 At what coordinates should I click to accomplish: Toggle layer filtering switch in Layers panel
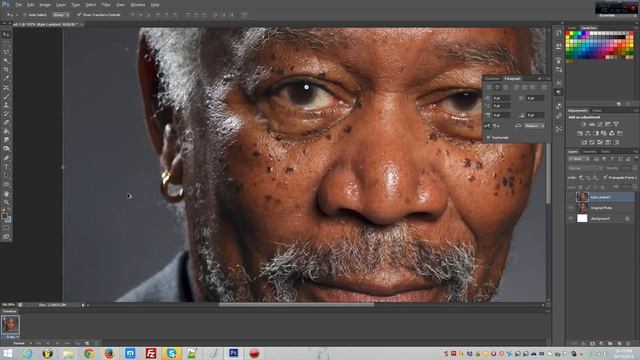(636, 159)
